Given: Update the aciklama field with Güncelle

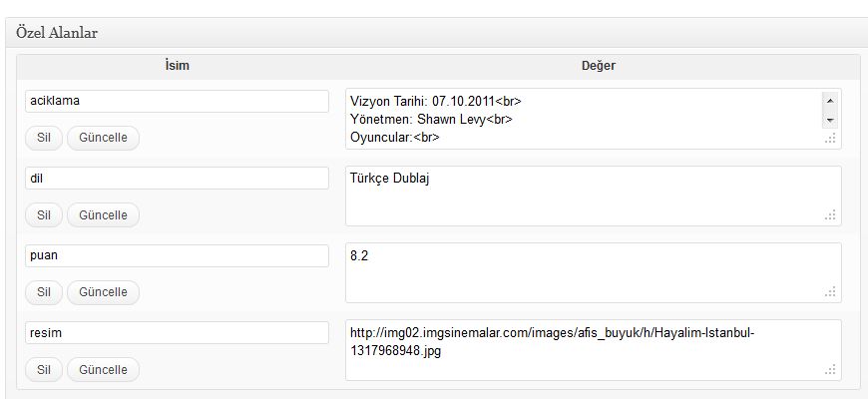Looking at the screenshot, I should pyautogui.click(x=103, y=138).
